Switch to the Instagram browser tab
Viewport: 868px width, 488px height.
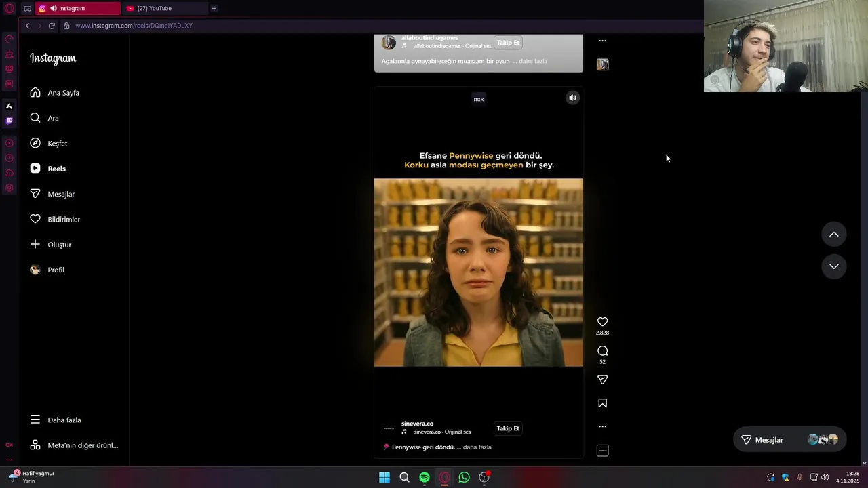click(x=78, y=8)
